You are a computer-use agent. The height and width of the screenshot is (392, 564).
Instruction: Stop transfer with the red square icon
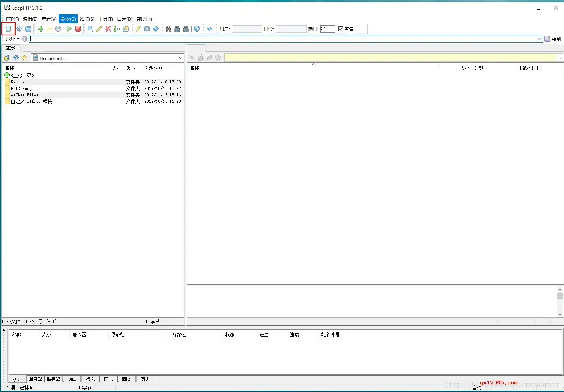pyautogui.click(x=78, y=29)
